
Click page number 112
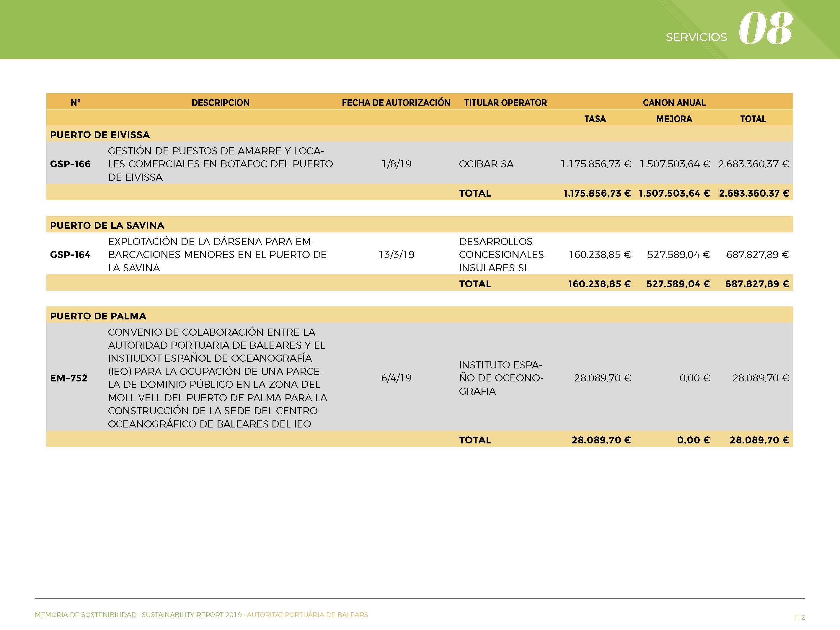tap(799, 617)
